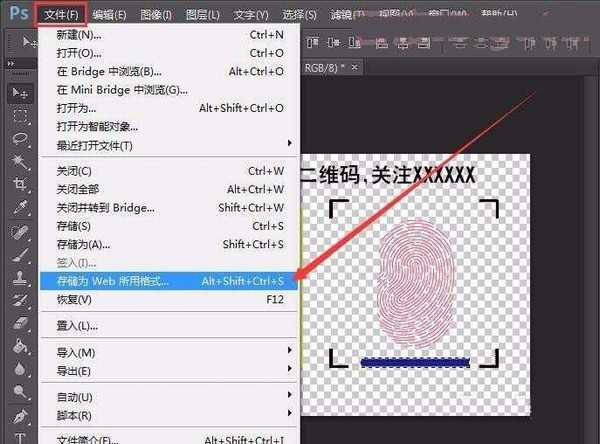
Task: Select the Pen tool
Action: 19,415
